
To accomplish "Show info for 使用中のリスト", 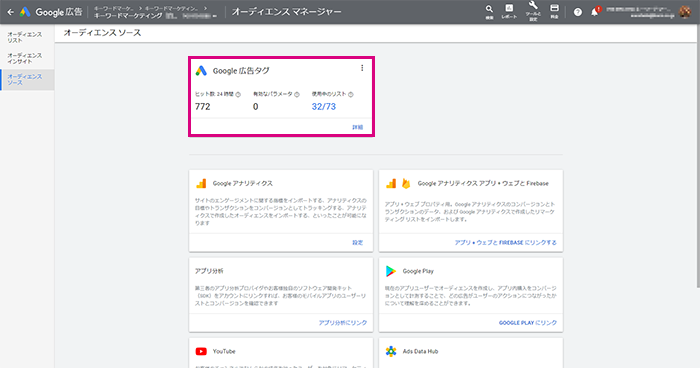I will coord(351,94).
